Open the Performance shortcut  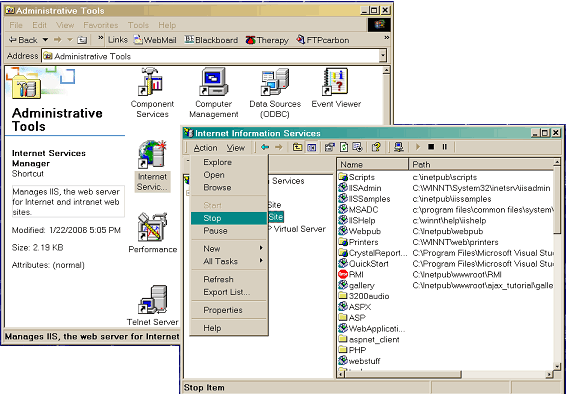click(152, 233)
